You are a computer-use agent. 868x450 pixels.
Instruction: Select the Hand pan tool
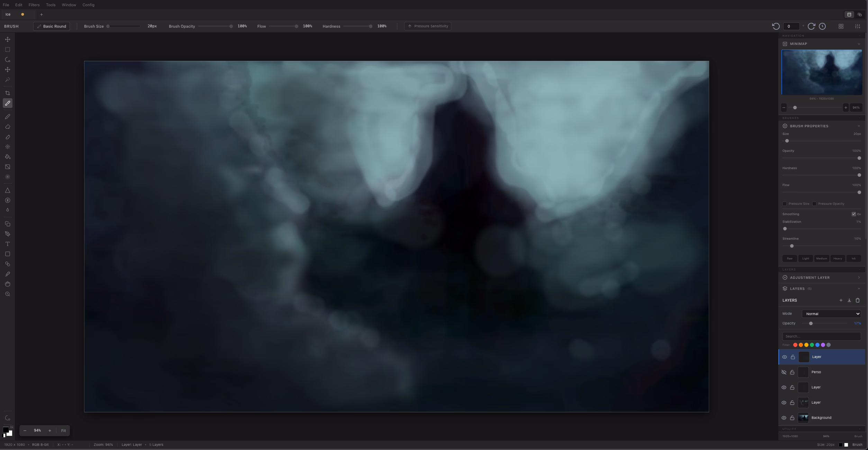8,284
